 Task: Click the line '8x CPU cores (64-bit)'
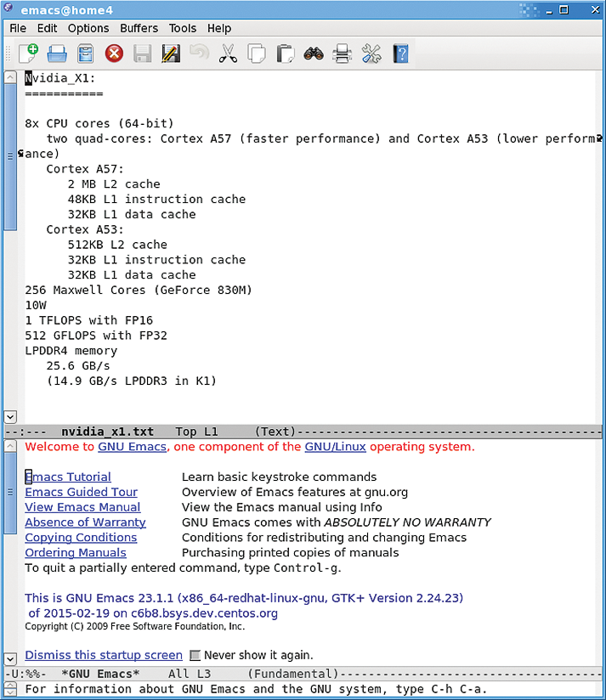99,124
